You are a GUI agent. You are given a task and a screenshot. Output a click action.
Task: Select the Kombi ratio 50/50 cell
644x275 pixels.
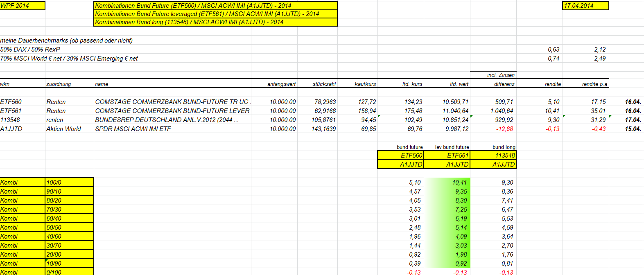(69, 228)
